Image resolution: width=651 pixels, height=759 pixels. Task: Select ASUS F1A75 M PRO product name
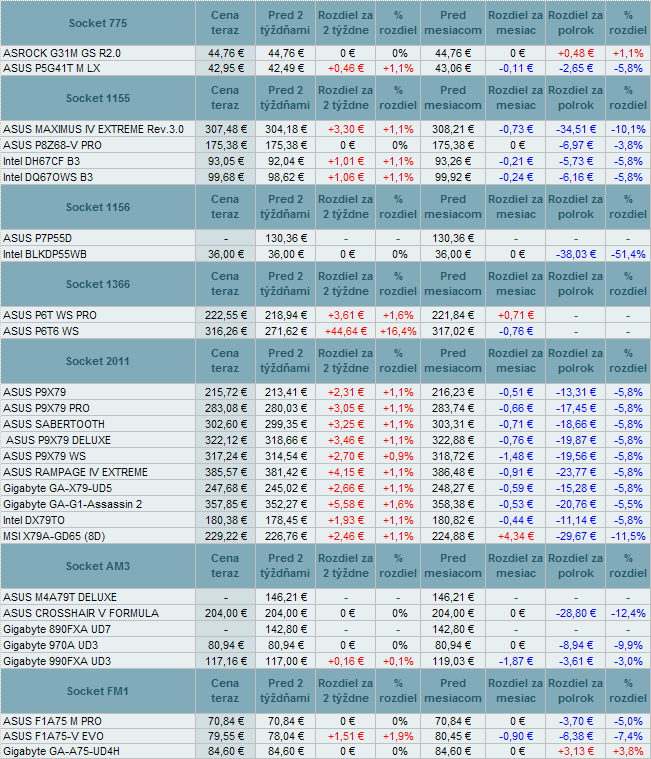pos(52,721)
